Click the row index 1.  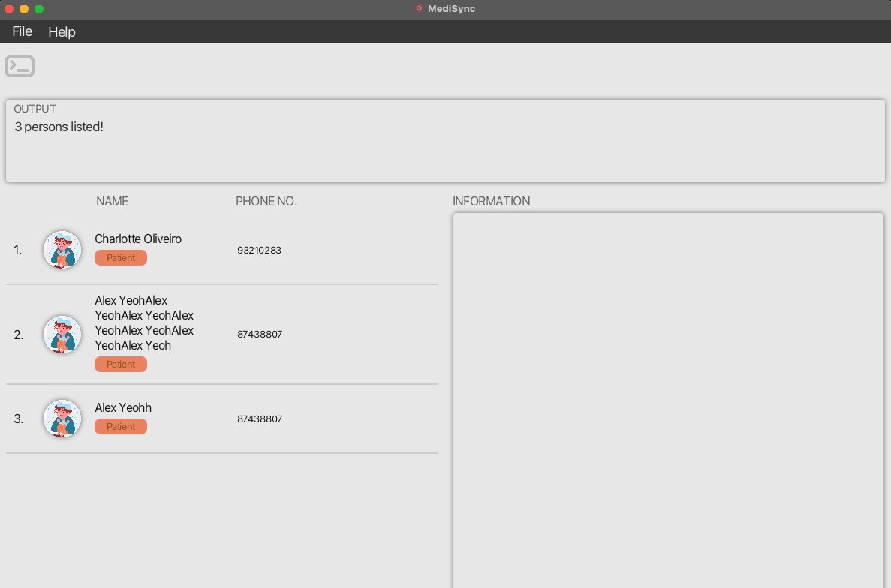tap(18, 250)
